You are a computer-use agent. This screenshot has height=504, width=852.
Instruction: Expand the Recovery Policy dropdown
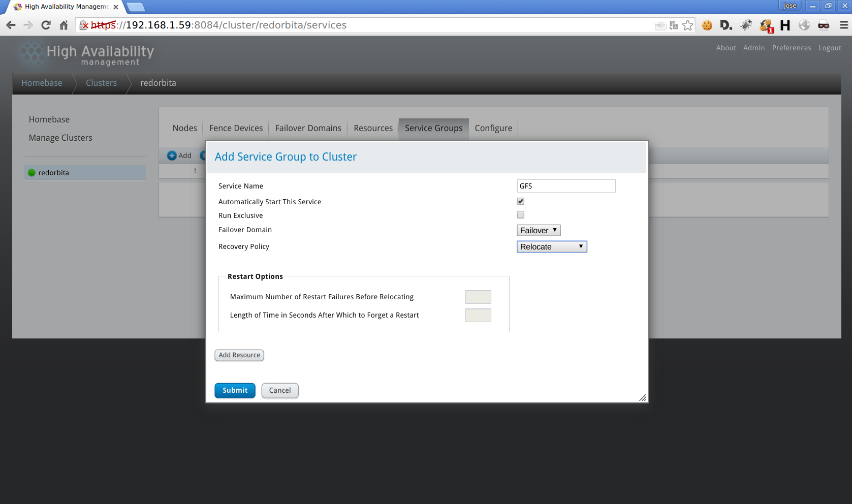(x=552, y=247)
